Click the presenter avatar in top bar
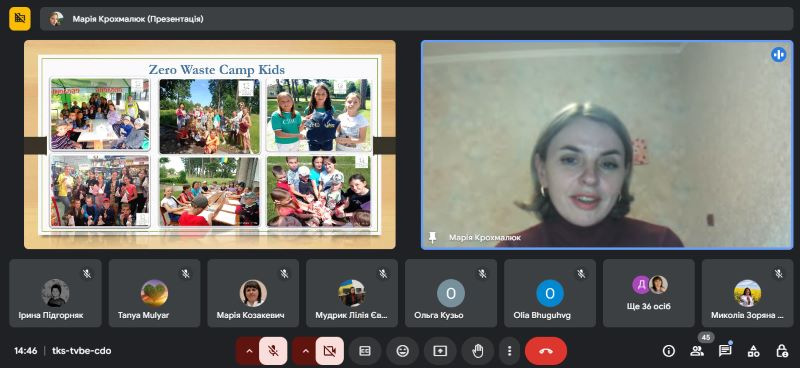 tap(56, 19)
